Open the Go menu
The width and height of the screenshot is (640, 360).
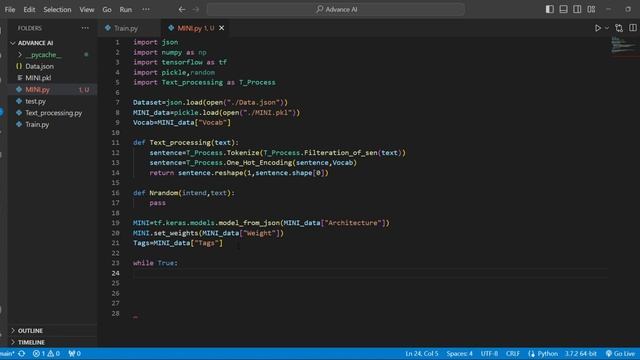click(x=107, y=9)
